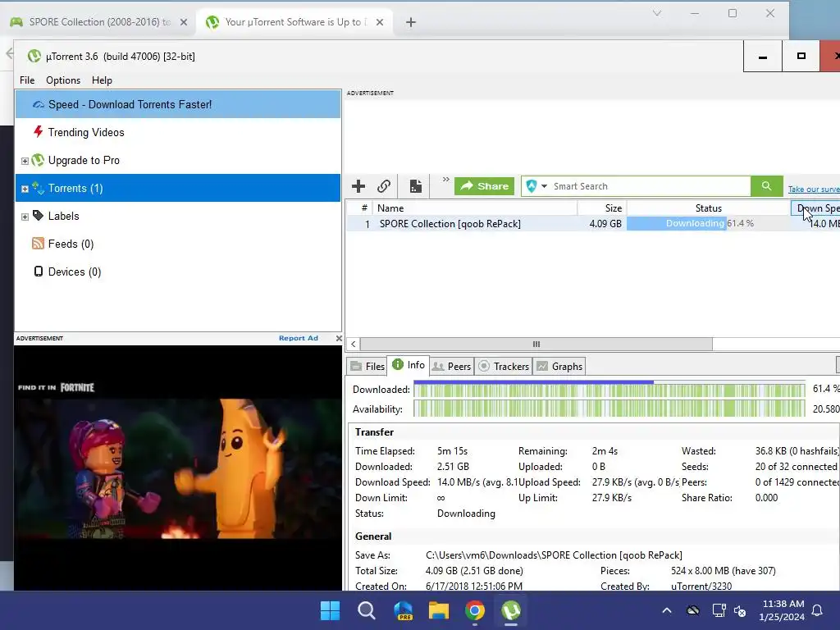Image resolution: width=840 pixels, height=630 pixels.
Task: Close the Fortnite advertisement panel
Action: pos(339,338)
